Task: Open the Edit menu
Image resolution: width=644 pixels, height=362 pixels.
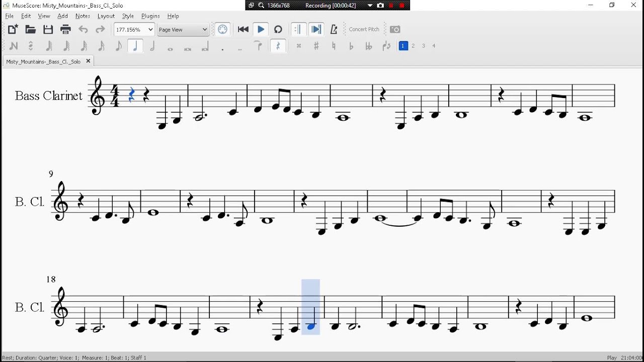Action: (26, 16)
